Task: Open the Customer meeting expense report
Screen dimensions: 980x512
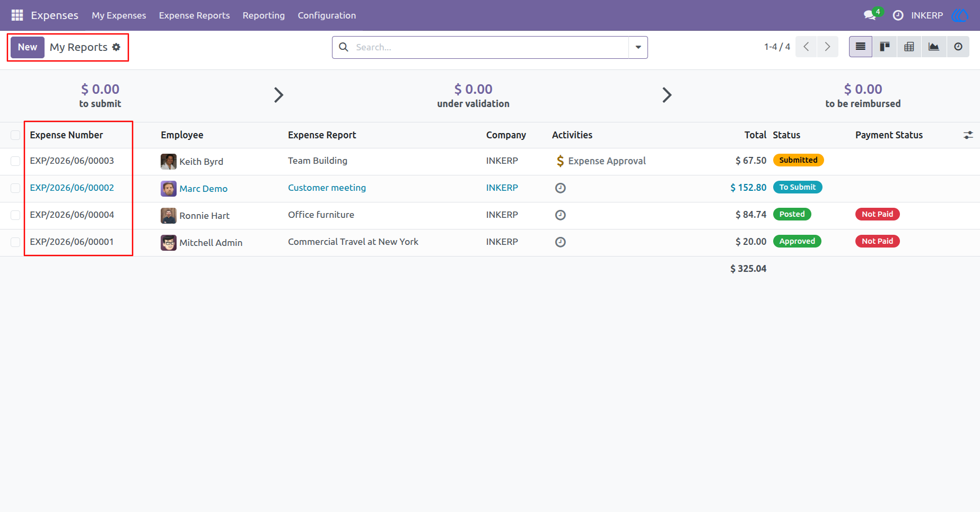Action: pyautogui.click(x=327, y=188)
